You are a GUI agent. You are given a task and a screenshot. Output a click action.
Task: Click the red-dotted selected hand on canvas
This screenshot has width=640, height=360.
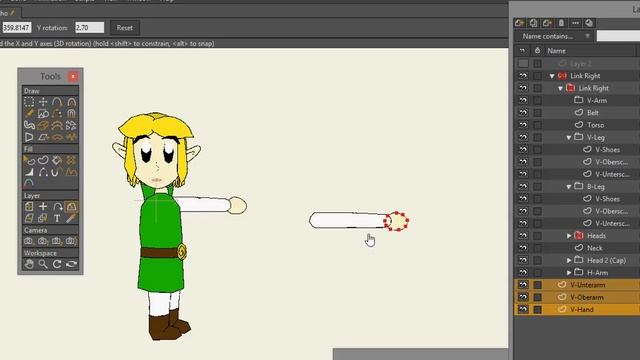click(396, 221)
